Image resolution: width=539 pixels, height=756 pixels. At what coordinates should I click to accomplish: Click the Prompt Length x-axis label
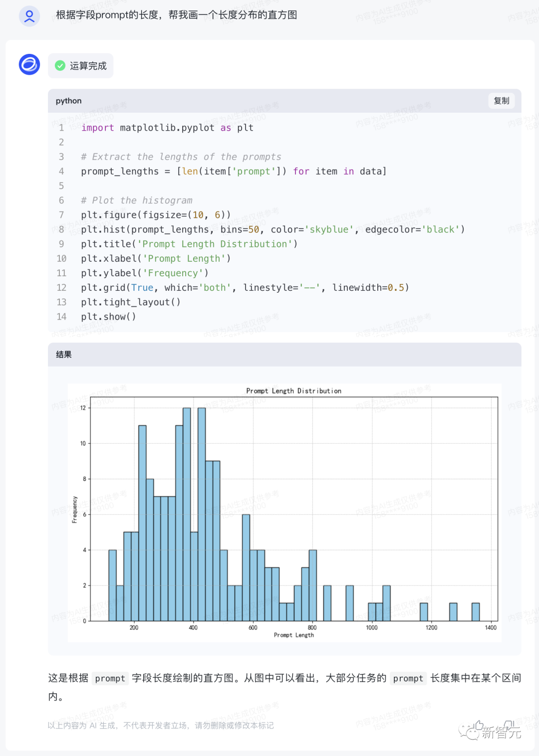(293, 635)
